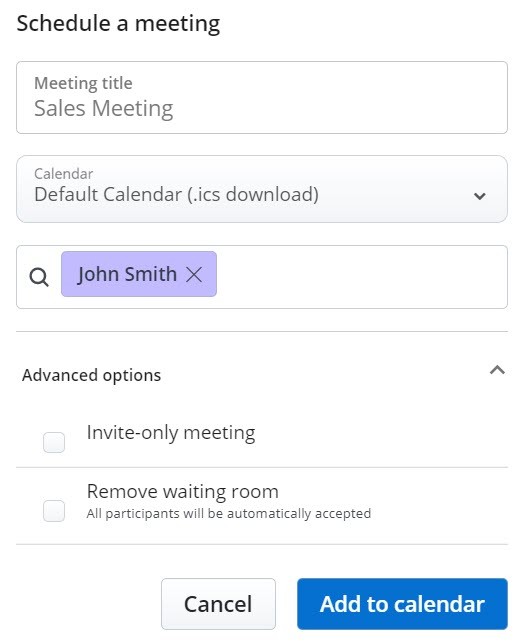Click the Schedule a meeting heading

click(118, 23)
